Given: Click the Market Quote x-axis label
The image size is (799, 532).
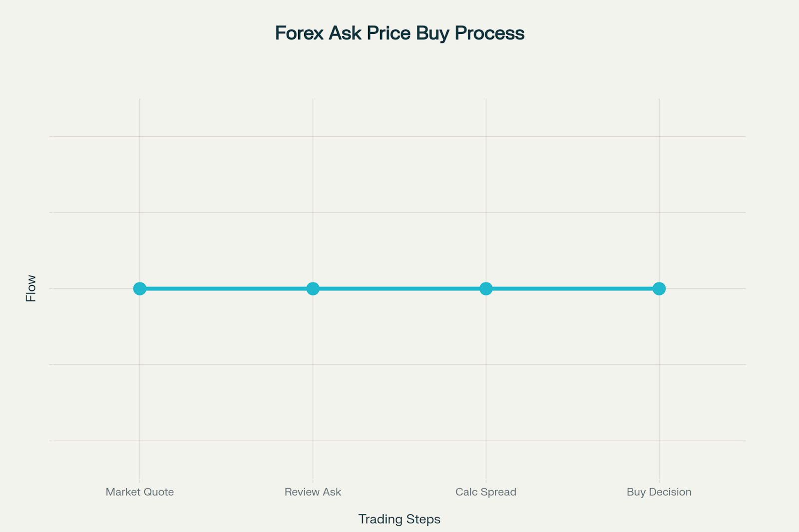Looking at the screenshot, I should click(x=140, y=492).
